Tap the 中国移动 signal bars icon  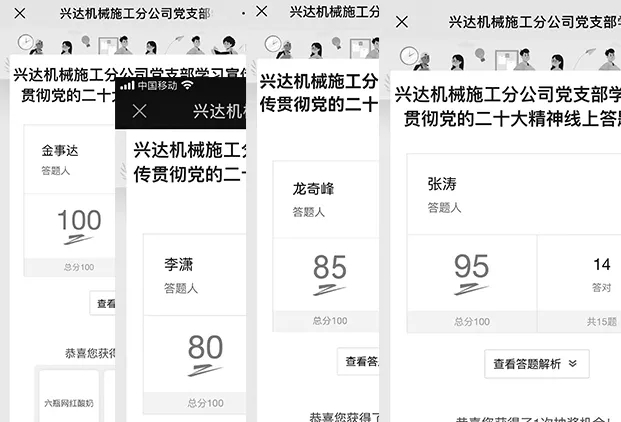[x=126, y=86]
